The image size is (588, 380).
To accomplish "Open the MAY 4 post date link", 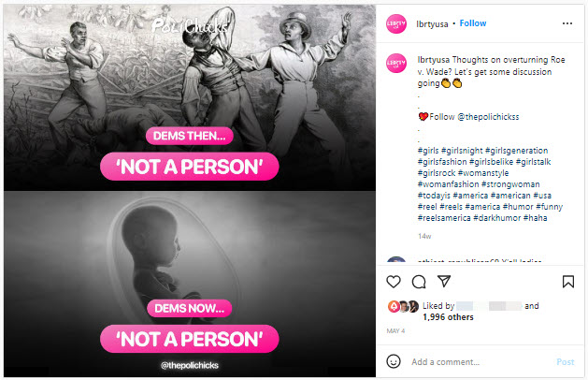I will 395,331.
